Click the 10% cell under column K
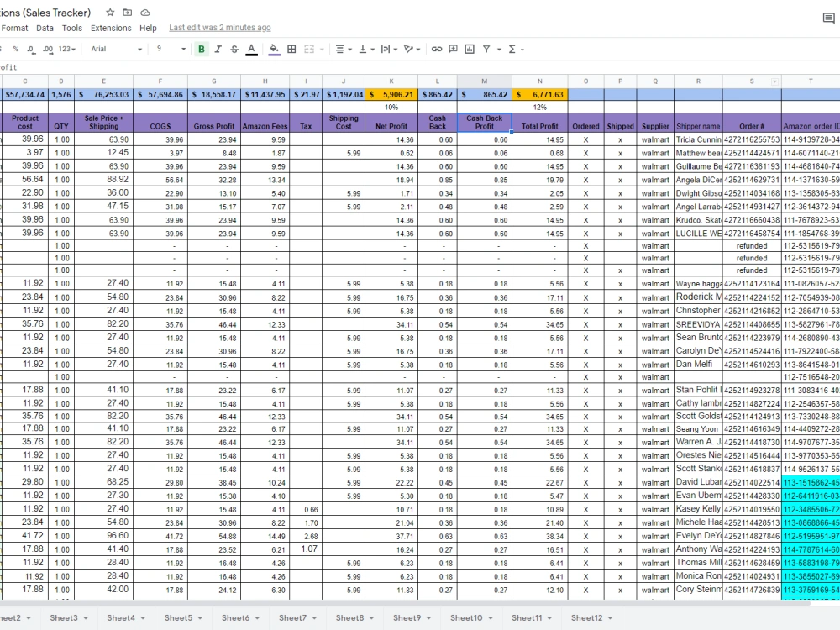 click(x=391, y=108)
